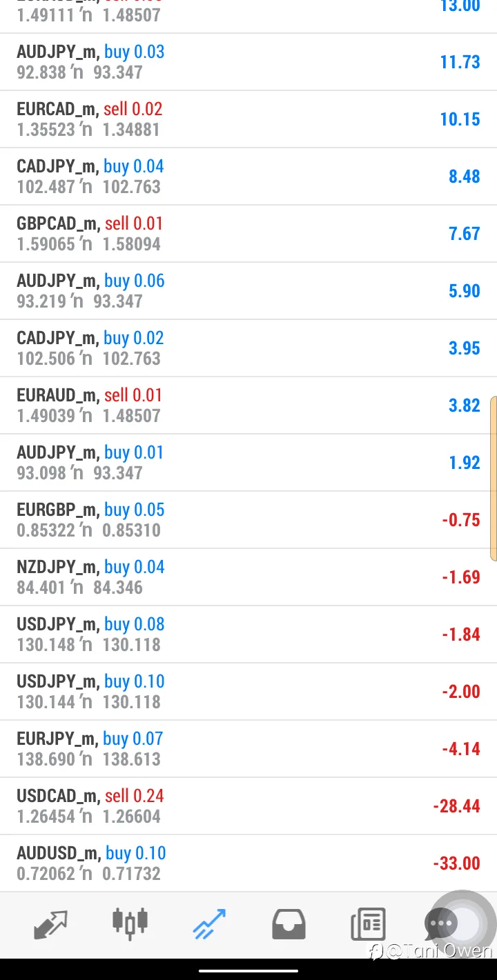The image size is (497, 980).
Task: Open the News newspaper icon
Action: coord(368,924)
